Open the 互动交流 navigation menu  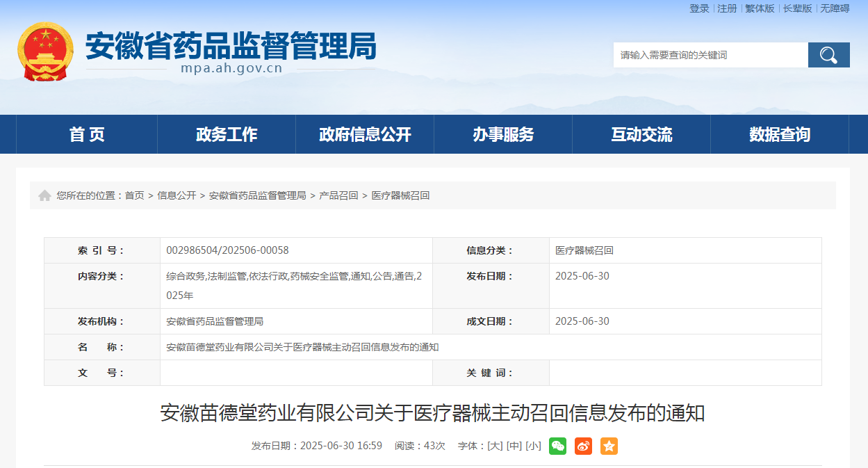[x=641, y=134]
